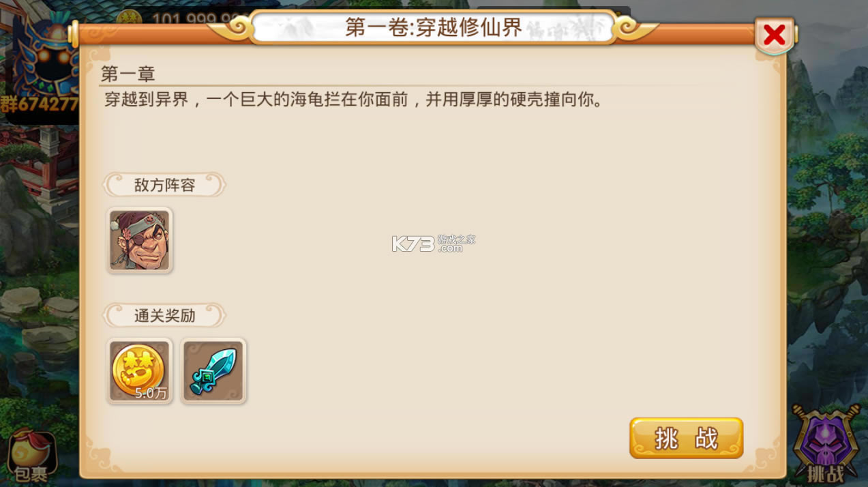Open the 包裹 bag icon
Viewport: 868px width, 487px height.
[31, 458]
